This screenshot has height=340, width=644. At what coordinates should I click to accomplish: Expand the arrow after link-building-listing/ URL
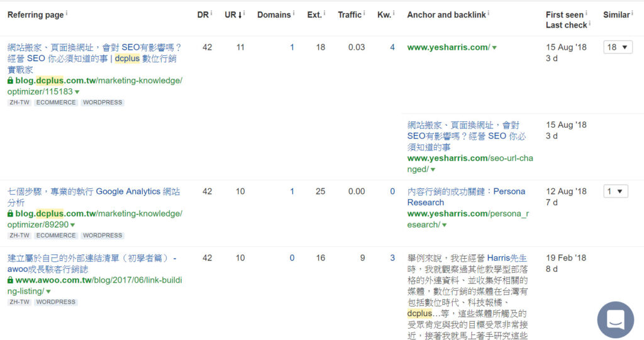tap(48, 292)
